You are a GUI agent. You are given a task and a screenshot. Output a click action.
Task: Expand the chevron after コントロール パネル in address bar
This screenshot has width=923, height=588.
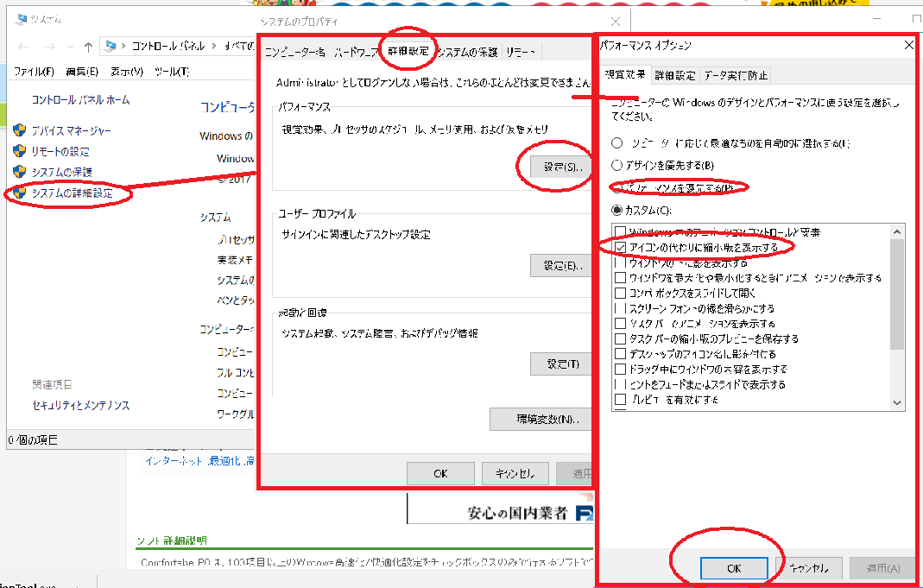[x=213, y=46]
